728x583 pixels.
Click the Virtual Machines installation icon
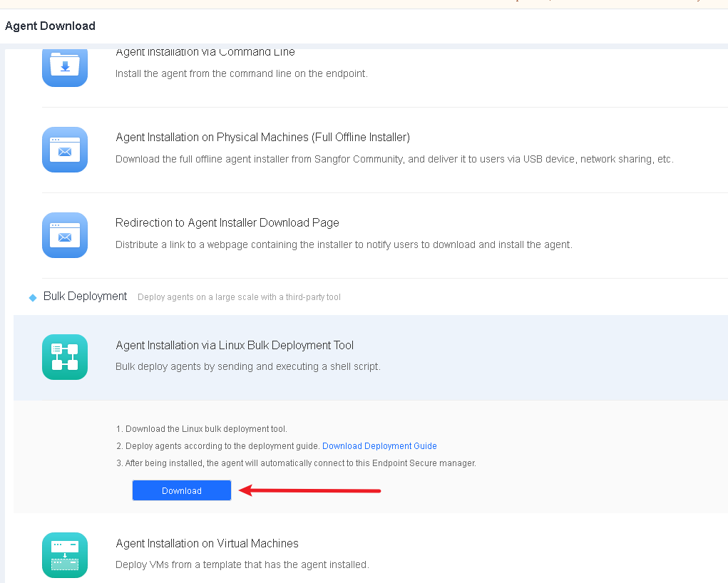65,555
